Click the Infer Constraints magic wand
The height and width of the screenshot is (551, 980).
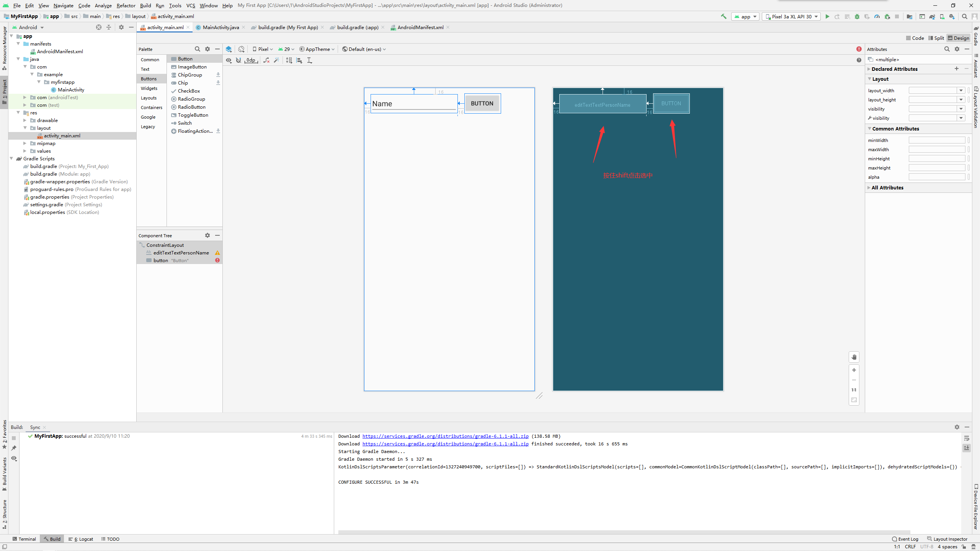click(277, 60)
